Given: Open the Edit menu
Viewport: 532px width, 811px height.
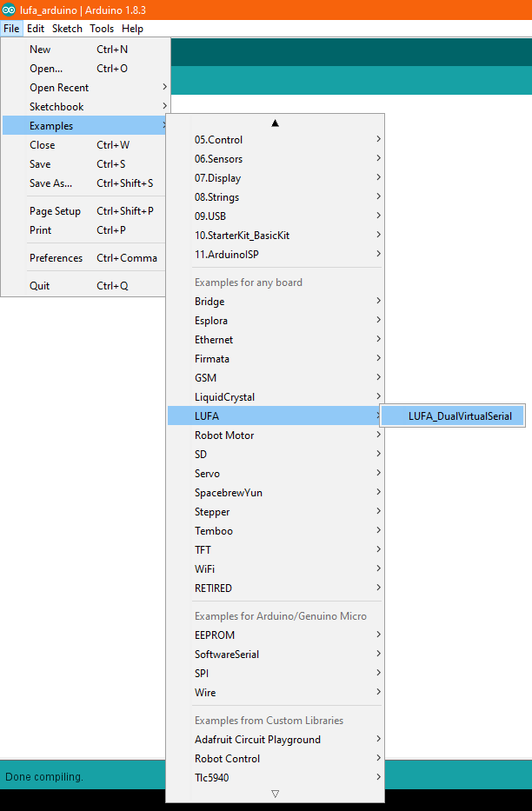Looking at the screenshot, I should 36,29.
